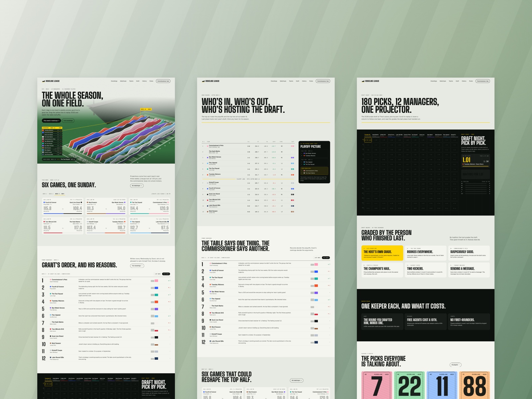Viewport: 532px width, 399px height.
Task: Click 'Full standings' button in hero
Action: pos(68,121)
